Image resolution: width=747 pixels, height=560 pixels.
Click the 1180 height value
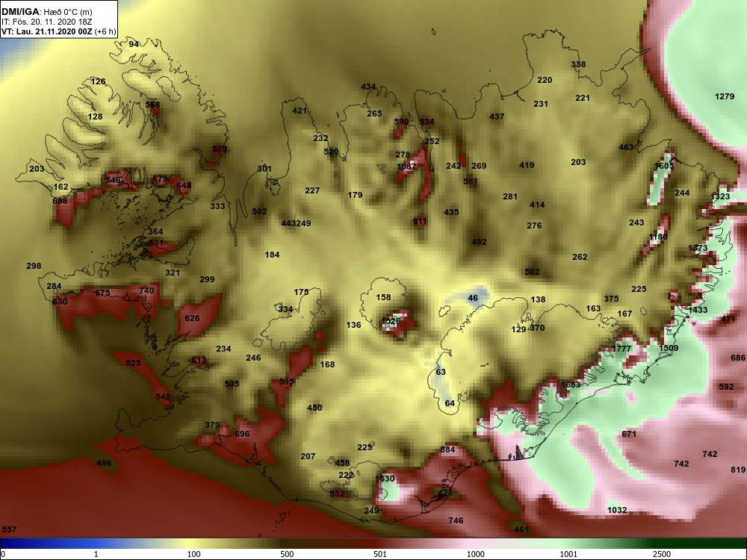click(658, 237)
